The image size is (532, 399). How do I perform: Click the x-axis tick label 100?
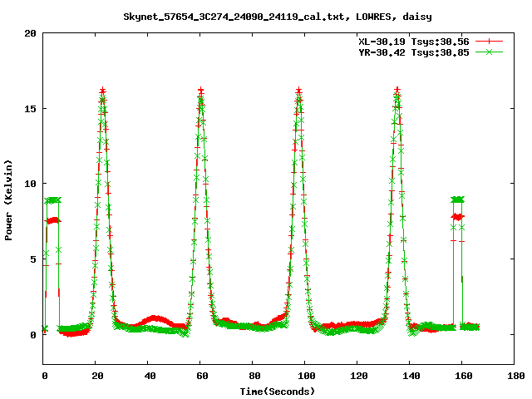point(307,376)
